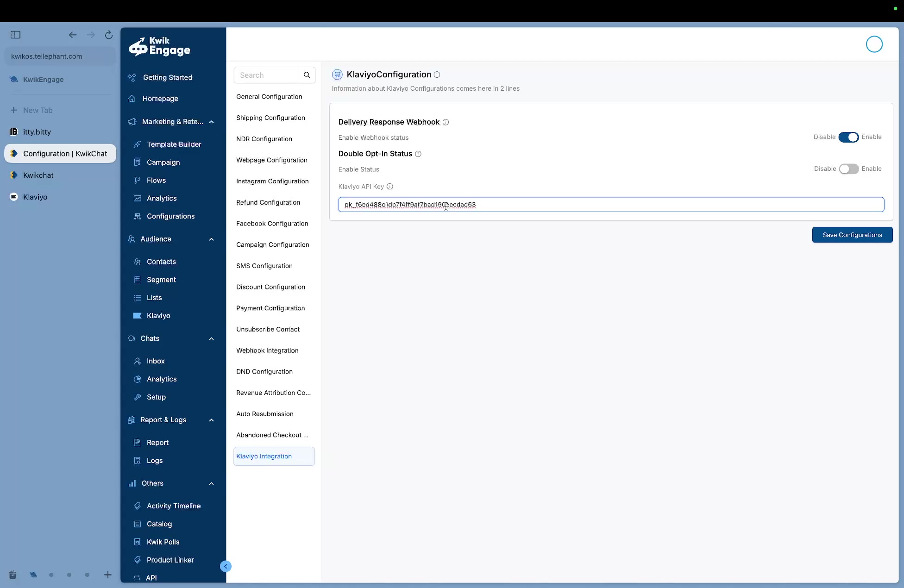Click the Homepage house icon
The height and width of the screenshot is (588, 904).
click(132, 99)
